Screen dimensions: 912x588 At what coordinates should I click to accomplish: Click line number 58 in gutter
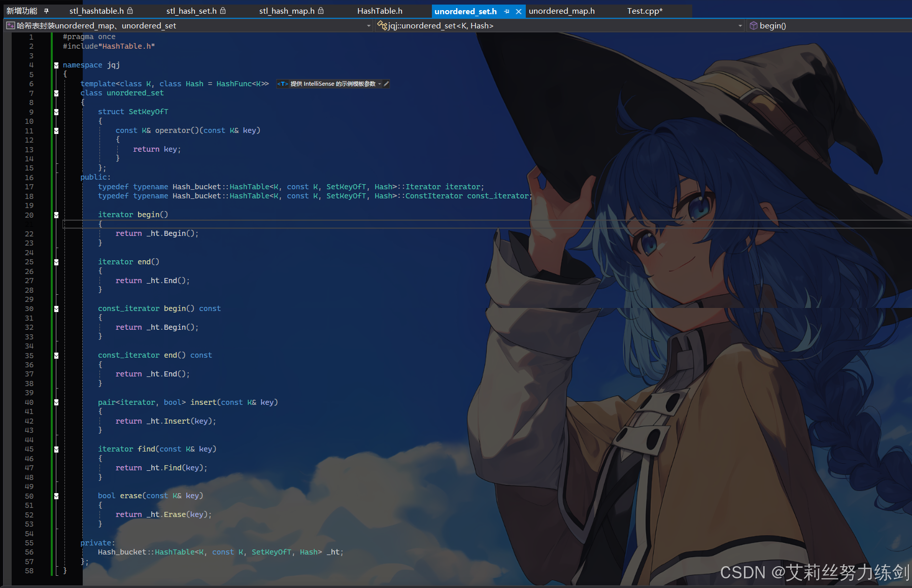(x=29, y=571)
